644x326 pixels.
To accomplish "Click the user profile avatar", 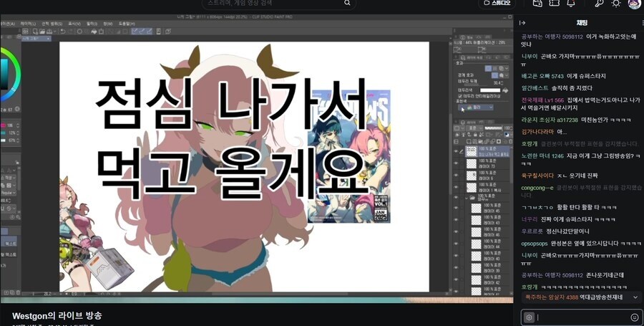I will [635, 4].
